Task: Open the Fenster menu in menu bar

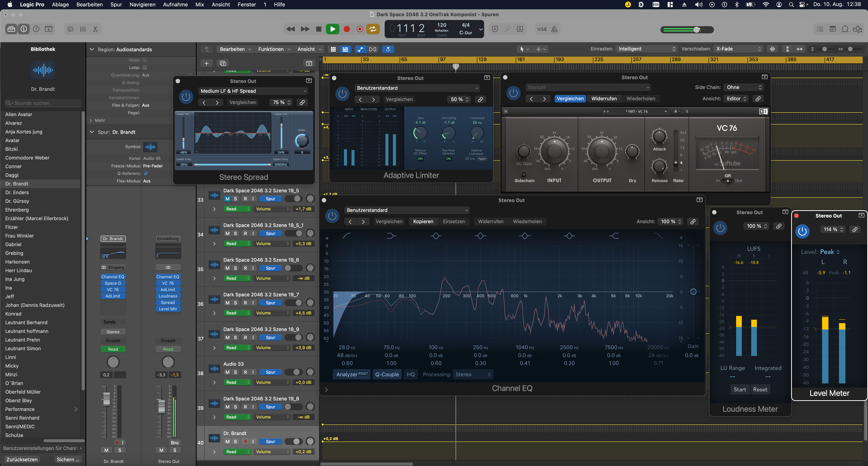Action: 247,4
